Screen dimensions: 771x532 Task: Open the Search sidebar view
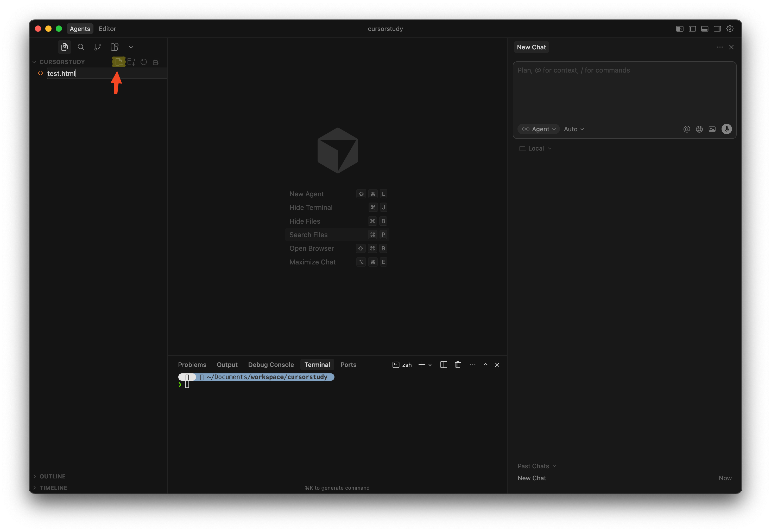coord(81,47)
